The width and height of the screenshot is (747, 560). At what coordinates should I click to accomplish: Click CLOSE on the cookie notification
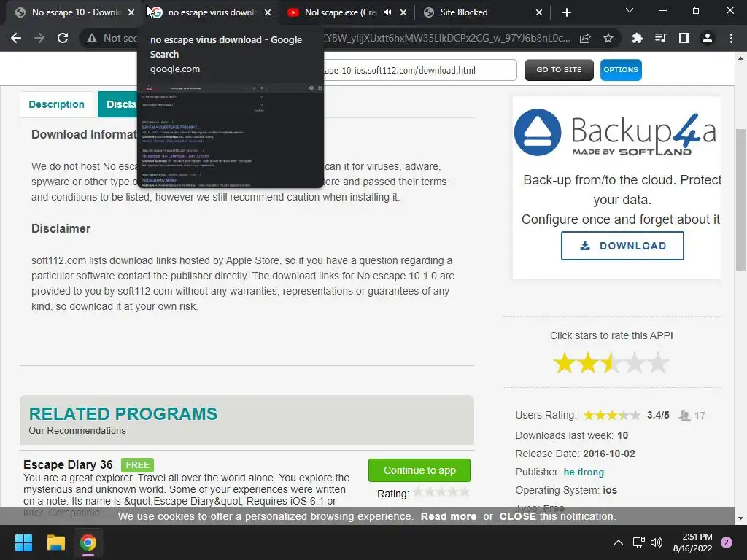click(518, 516)
